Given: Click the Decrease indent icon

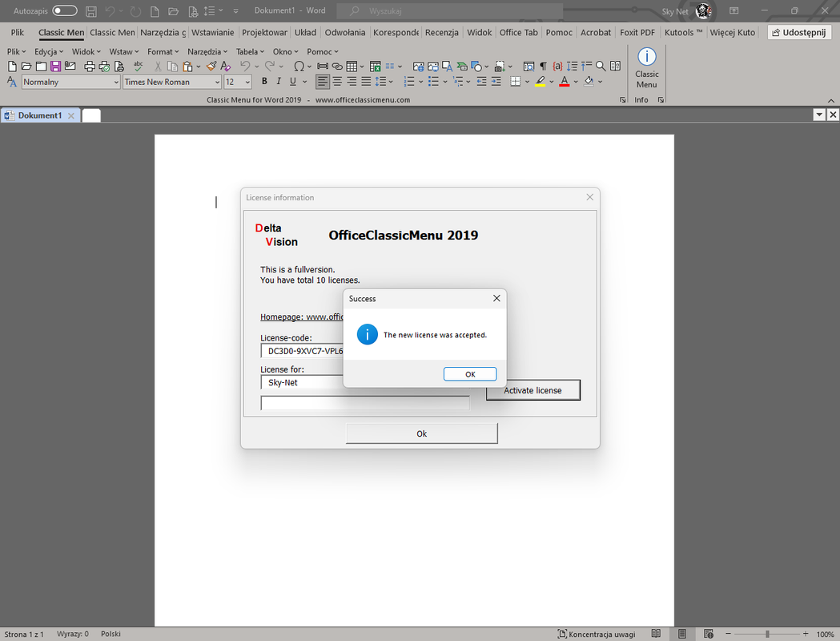Looking at the screenshot, I should [481, 82].
